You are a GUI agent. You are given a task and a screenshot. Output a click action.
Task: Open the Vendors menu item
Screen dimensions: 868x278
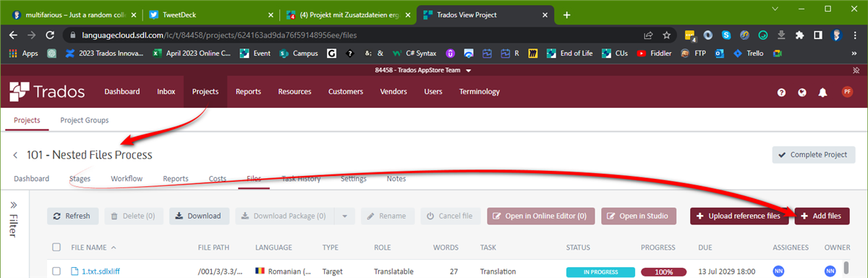(x=393, y=91)
